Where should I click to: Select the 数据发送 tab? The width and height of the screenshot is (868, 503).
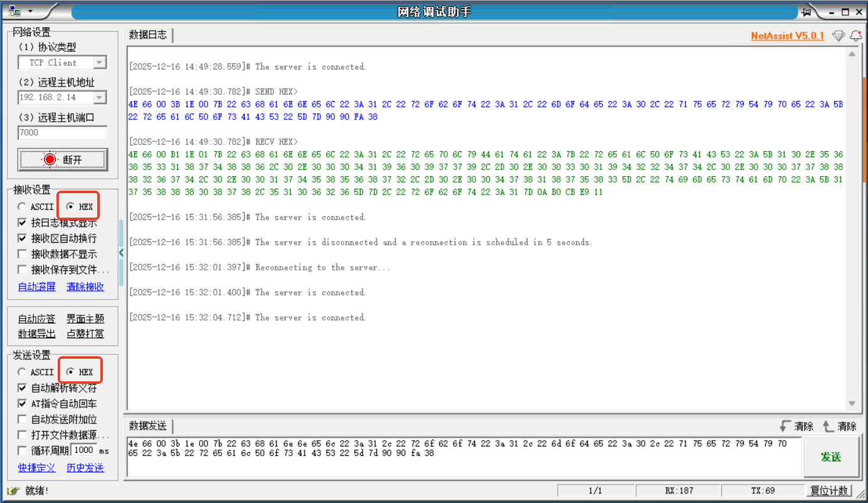pyautogui.click(x=148, y=426)
